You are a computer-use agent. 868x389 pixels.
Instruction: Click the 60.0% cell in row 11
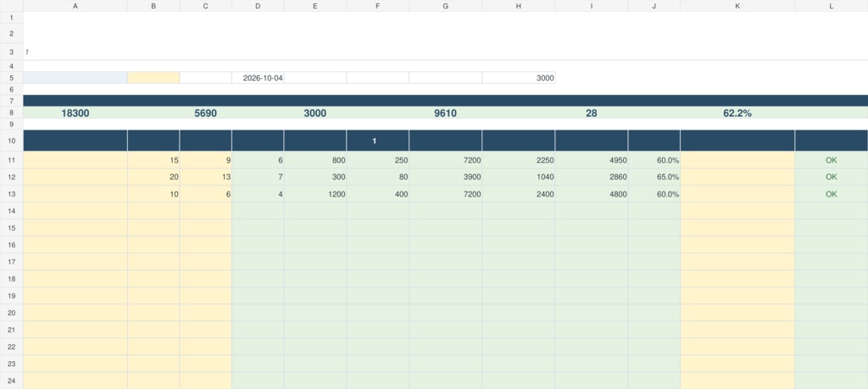click(x=654, y=160)
